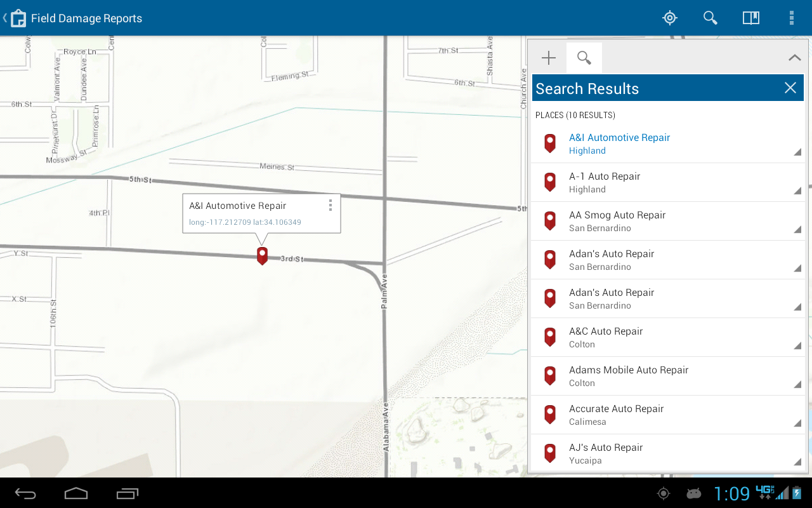Tap the pin icon beside A&I Automotive Repair

click(550, 144)
